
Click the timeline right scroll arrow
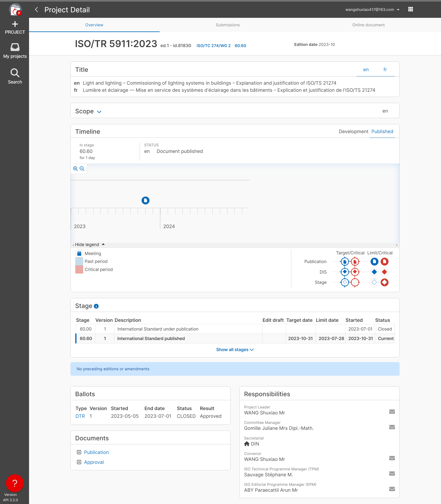click(x=397, y=245)
